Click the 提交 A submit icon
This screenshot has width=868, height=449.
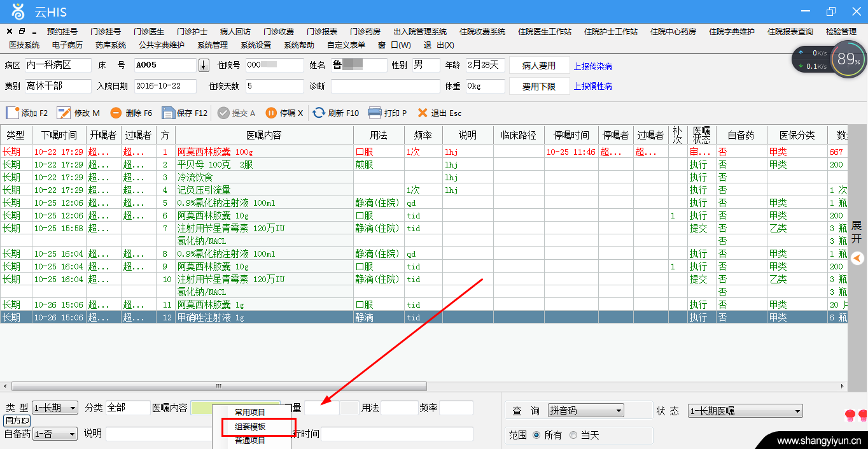[223, 113]
